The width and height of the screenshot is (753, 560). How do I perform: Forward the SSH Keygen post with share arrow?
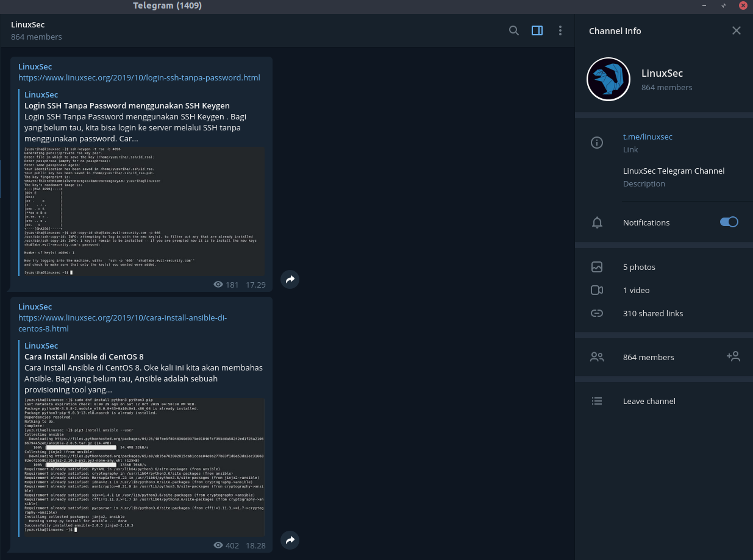pos(290,279)
